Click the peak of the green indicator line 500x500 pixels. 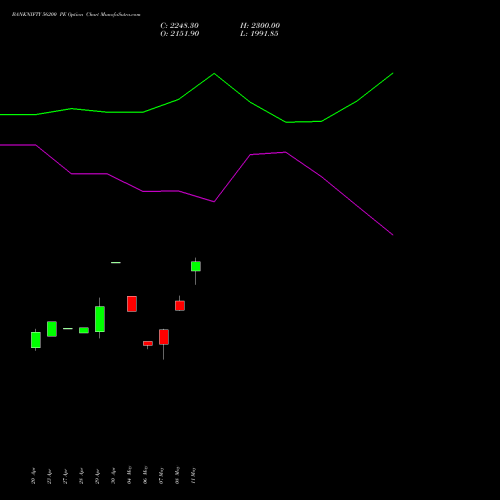tap(214, 73)
